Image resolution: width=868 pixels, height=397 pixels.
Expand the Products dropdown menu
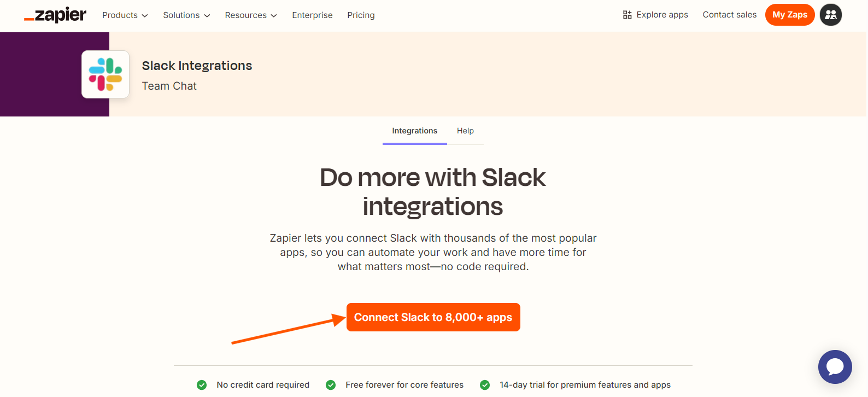tap(125, 15)
